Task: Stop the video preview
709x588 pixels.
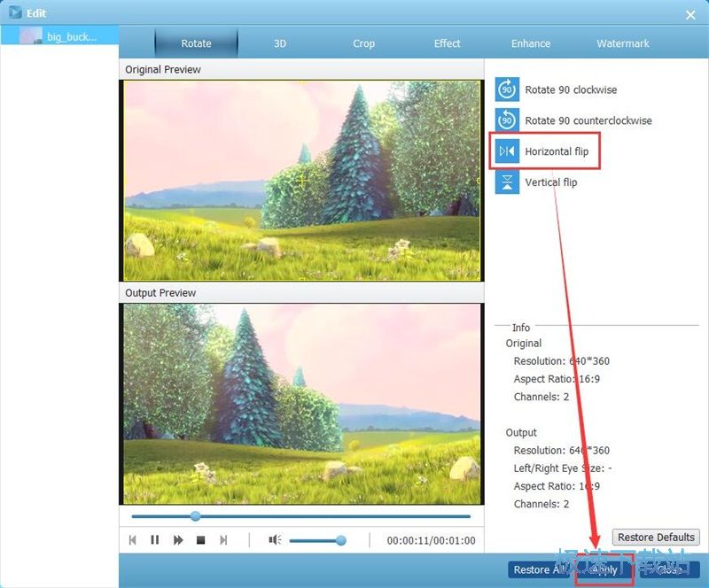Action: pos(201,540)
